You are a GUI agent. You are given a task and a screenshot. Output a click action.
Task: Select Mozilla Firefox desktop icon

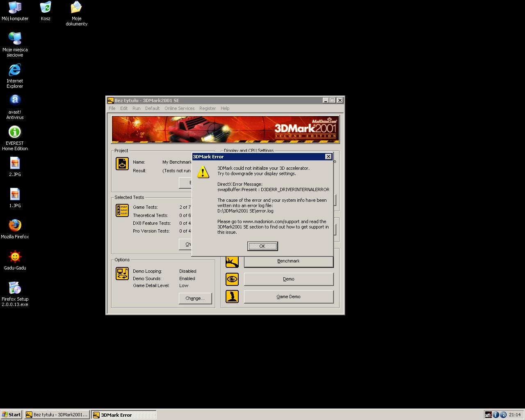(15, 229)
